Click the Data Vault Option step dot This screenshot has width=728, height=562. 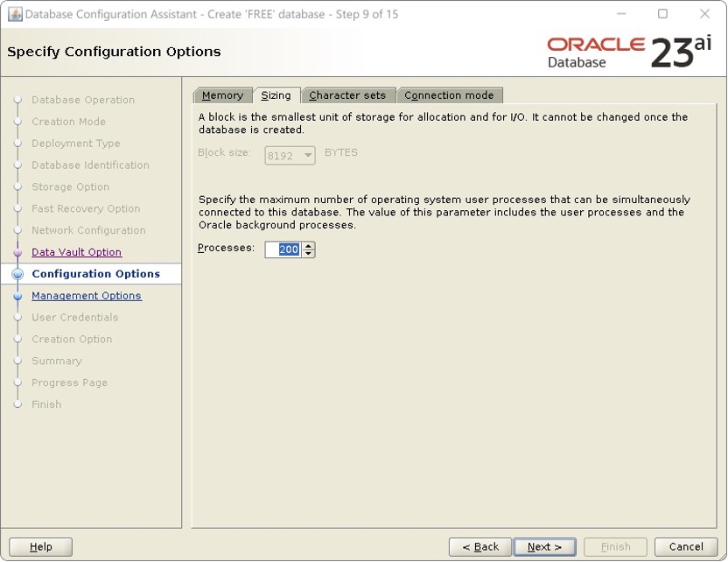17,252
